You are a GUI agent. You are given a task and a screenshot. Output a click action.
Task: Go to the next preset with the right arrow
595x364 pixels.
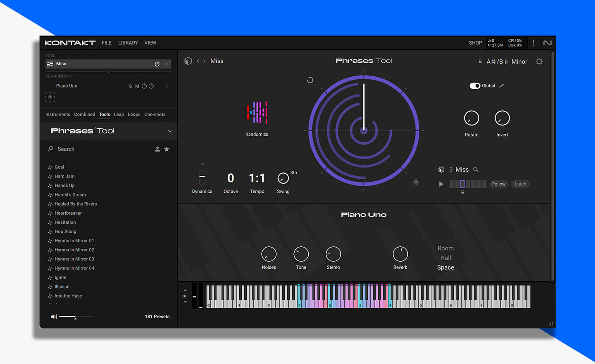click(x=205, y=61)
